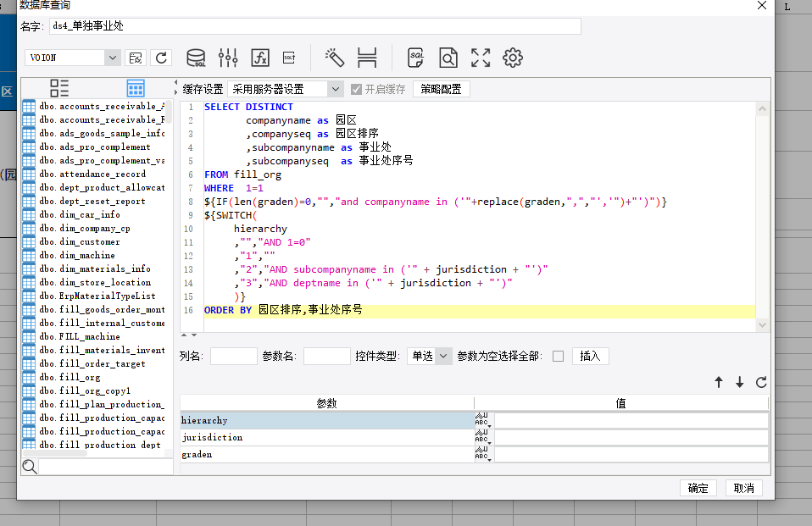This screenshot has height=526, width=812.
Task: Switch to list view icon above table list
Action: [x=59, y=88]
